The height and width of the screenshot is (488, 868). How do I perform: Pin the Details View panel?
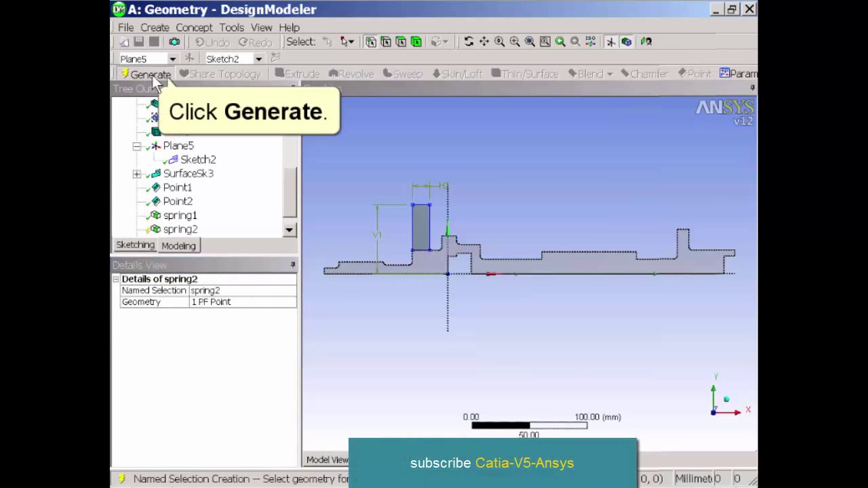[293, 265]
